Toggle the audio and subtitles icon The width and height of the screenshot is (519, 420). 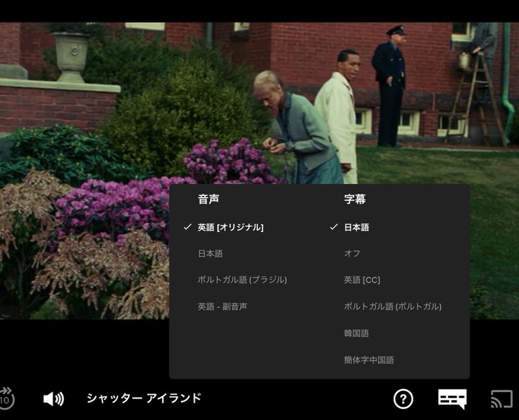point(452,398)
